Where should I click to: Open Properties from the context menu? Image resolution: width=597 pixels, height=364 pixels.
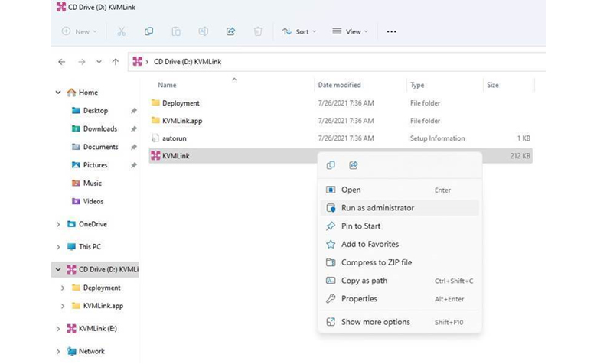[x=400, y=298]
